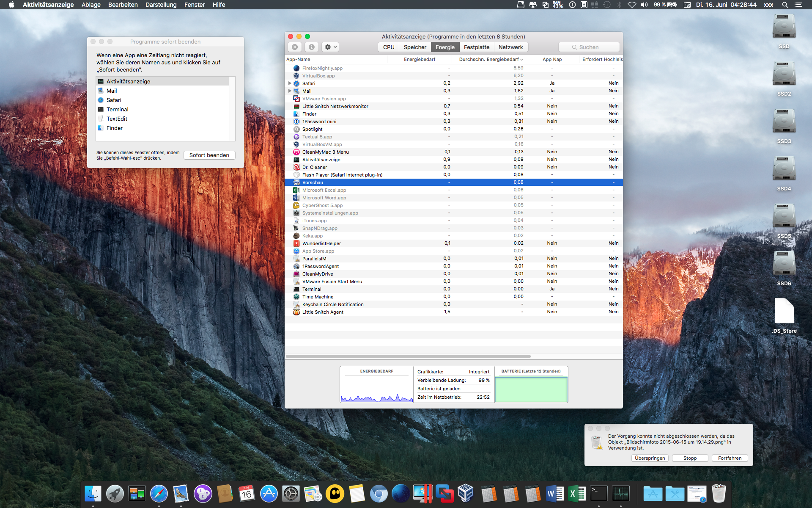Open System Preferences from the Dock

click(291, 494)
